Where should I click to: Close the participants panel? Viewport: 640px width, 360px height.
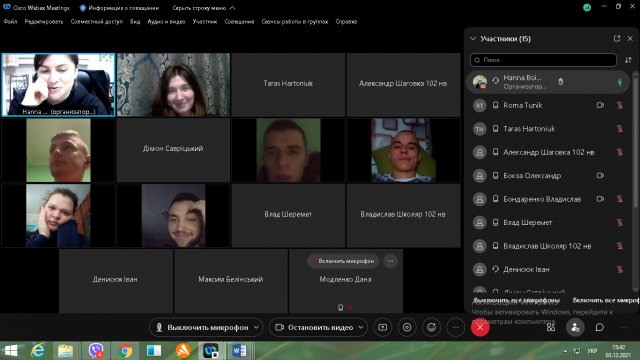(630, 38)
